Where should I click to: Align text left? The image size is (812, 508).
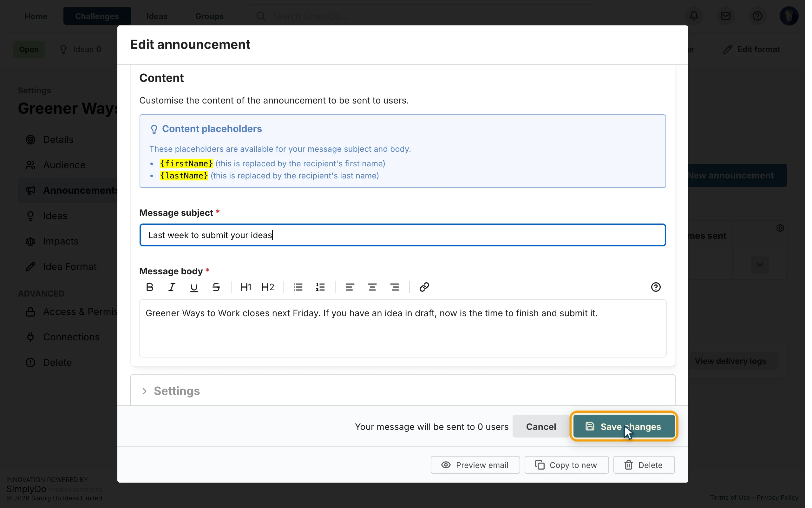pos(350,287)
